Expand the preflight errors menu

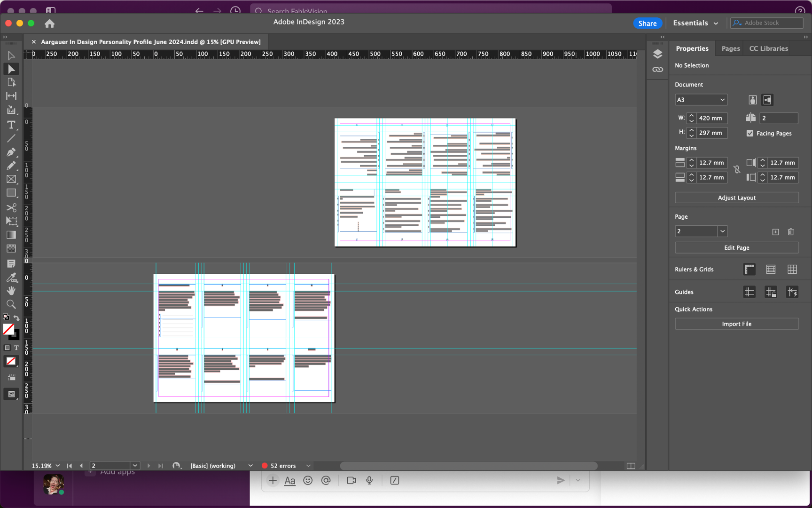tap(308, 466)
